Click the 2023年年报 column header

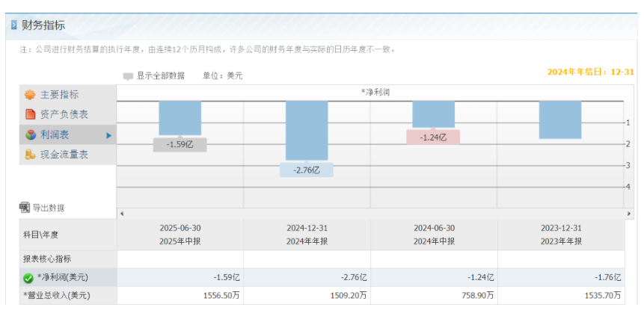tap(561, 235)
